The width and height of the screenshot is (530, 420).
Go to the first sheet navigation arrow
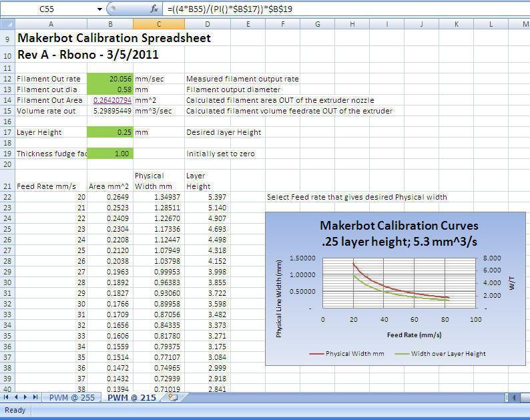point(6,397)
